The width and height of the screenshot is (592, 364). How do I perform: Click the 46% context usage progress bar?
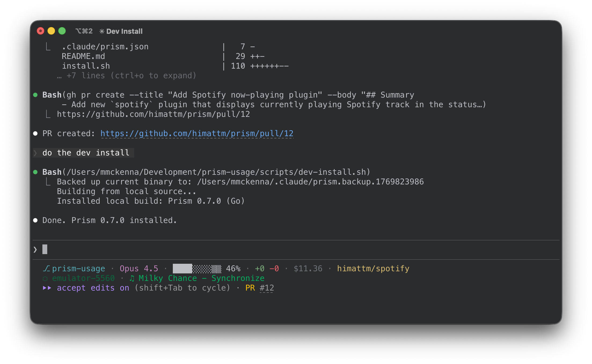tap(197, 268)
